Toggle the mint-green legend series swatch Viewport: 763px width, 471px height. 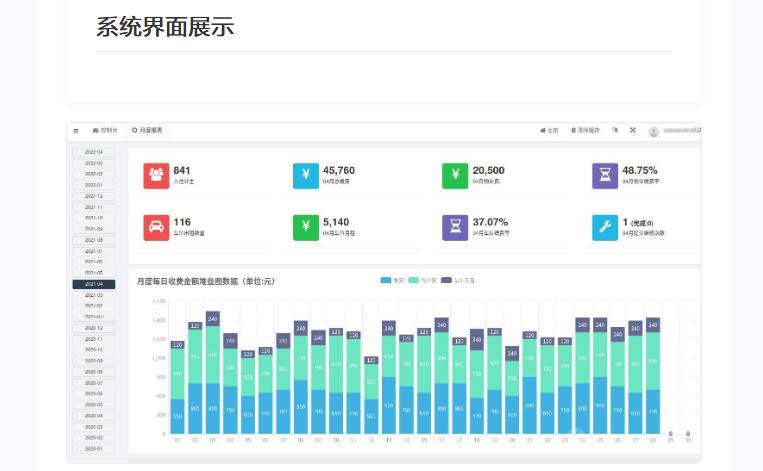click(414, 280)
